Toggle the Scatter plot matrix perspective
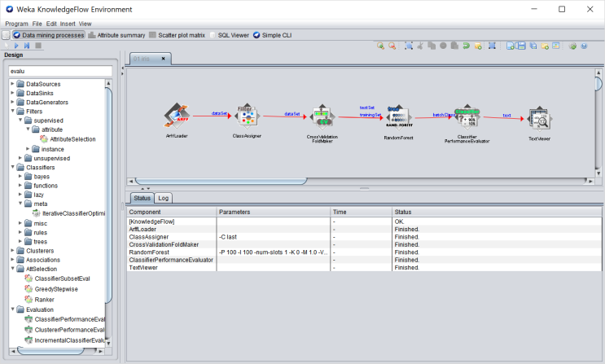 click(x=178, y=35)
